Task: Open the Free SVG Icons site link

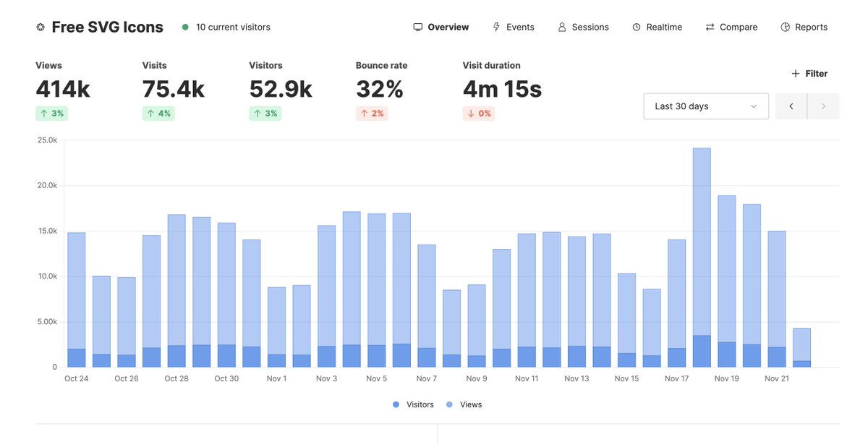Action: [x=107, y=27]
